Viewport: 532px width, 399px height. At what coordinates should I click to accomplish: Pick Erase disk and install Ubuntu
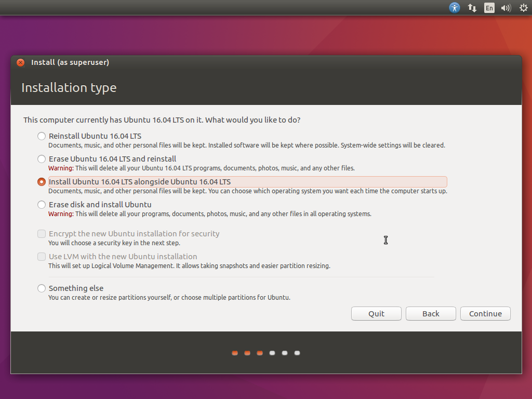(42, 205)
